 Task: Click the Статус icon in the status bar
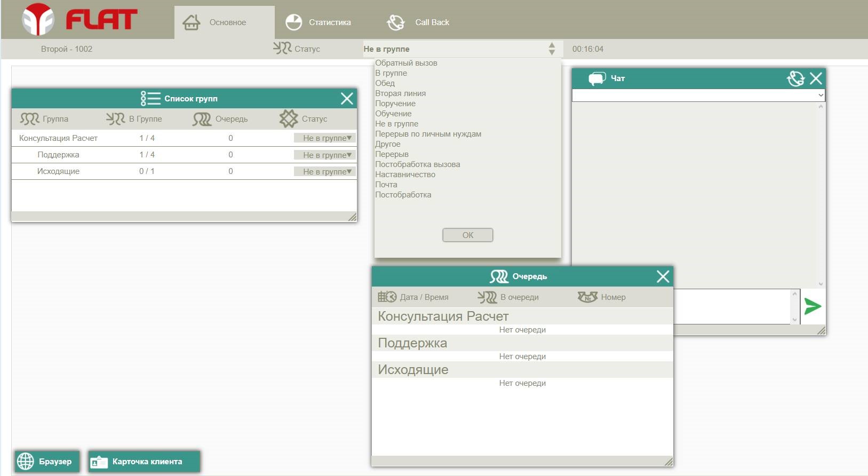pyautogui.click(x=282, y=49)
